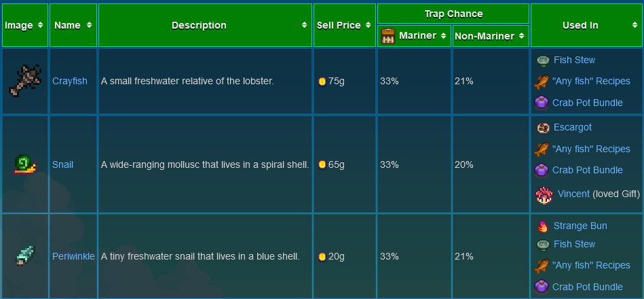Viewport: 644px width, 299px height.
Task: Click the Escargot dish icon
Action: pos(542,128)
